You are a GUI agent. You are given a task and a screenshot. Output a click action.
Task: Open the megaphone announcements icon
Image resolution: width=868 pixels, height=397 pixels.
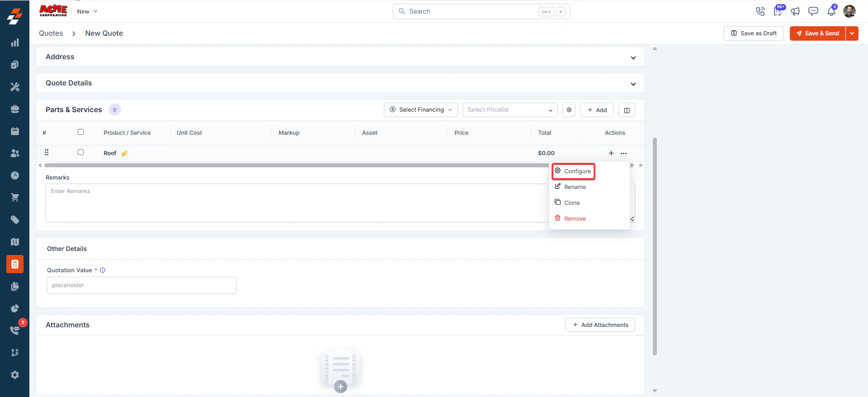click(x=795, y=11)
